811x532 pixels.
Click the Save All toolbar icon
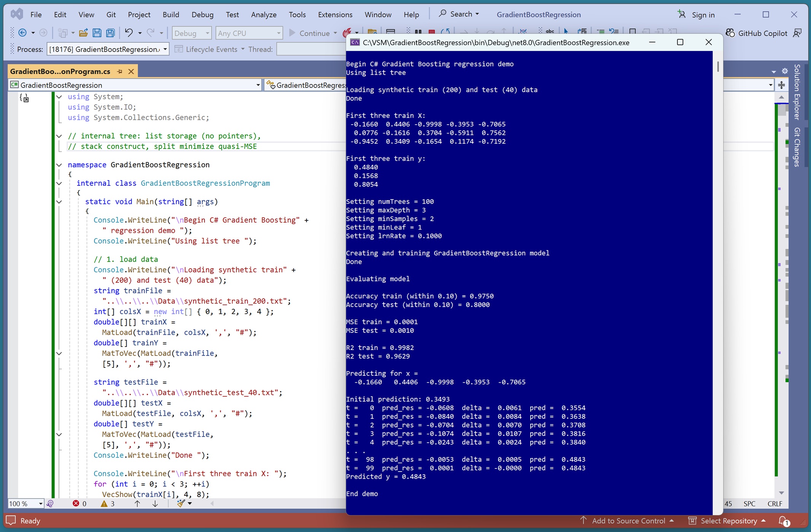(110, 33)
